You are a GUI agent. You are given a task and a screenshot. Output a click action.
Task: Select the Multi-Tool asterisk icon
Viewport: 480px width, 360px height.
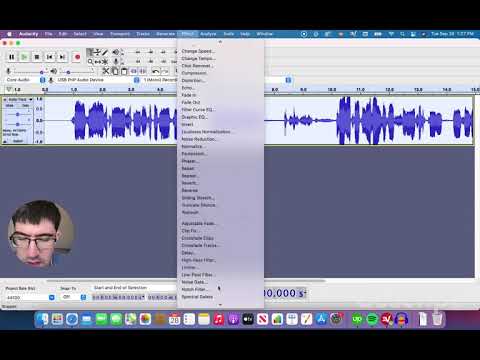(105, 62)
